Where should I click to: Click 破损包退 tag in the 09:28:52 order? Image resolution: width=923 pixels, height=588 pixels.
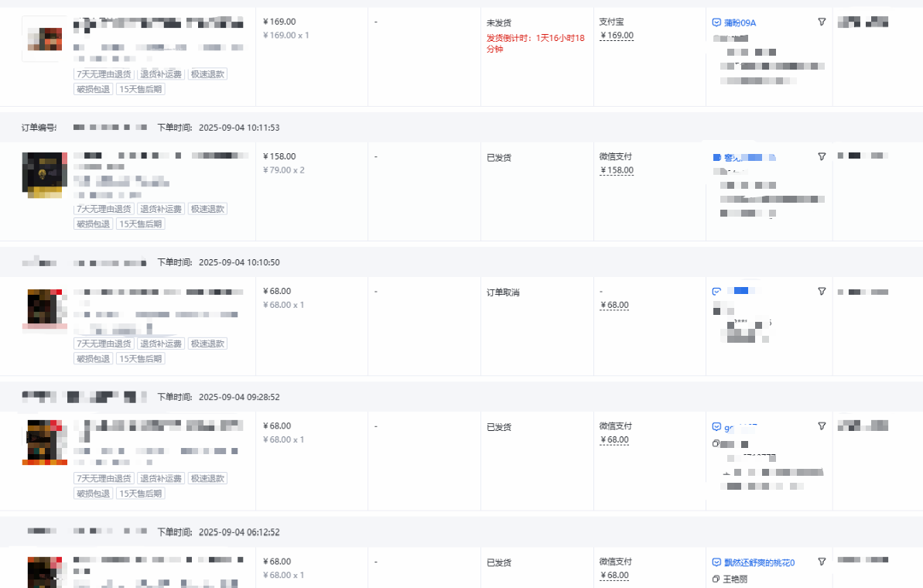point(93,494)
